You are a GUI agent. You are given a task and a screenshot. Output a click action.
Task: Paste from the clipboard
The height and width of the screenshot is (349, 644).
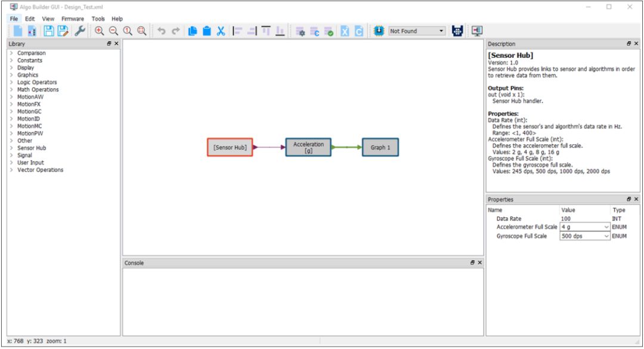[x=206, y=31]
